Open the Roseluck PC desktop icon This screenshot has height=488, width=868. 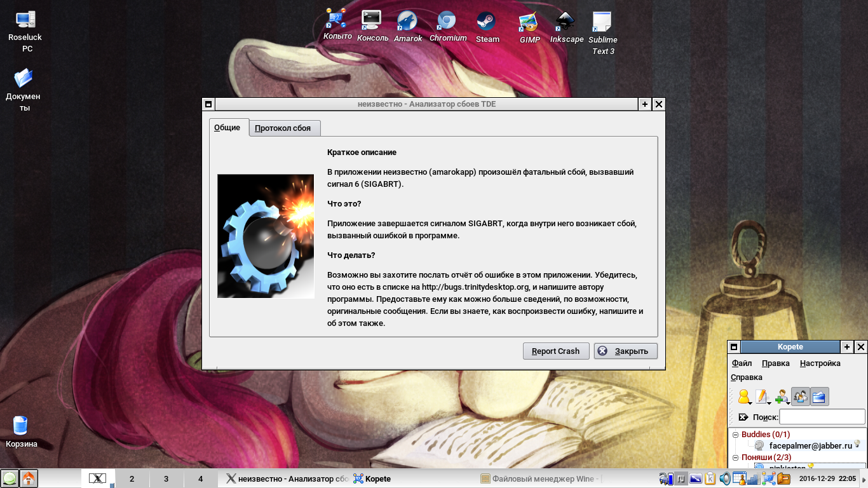[x=25, y=31]
